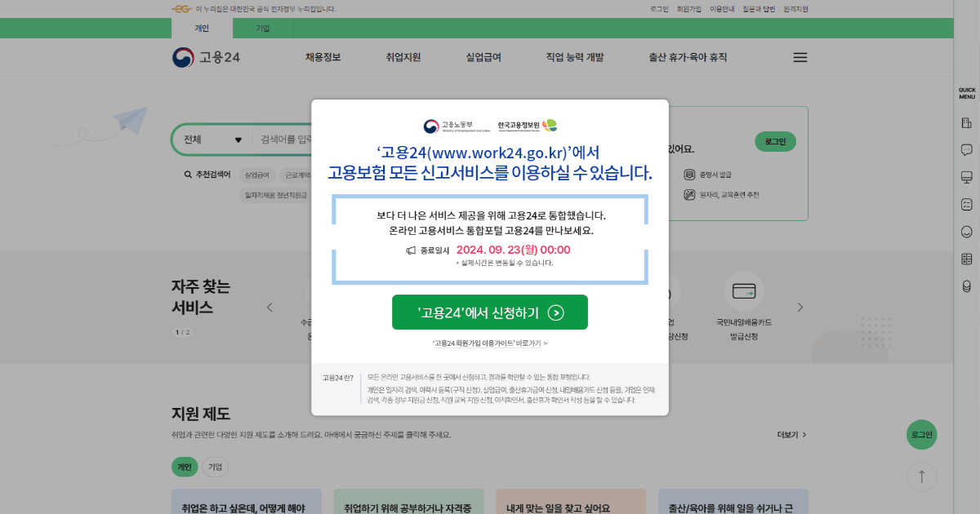This screenshot has width=980, height=514.
Task: Open the speech bubble icon in Quick Menu
Action: (x=967, y=150)
